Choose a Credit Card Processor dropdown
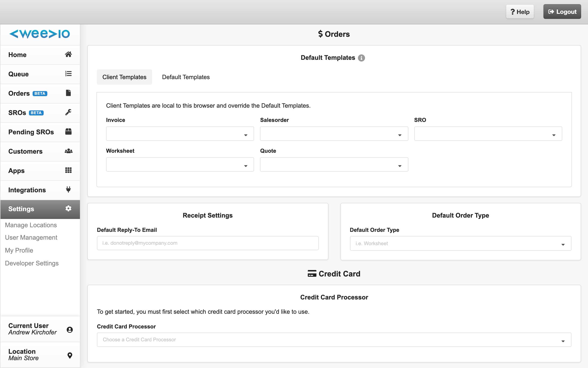This screenshot has height=368, width=588. (334, 339)
